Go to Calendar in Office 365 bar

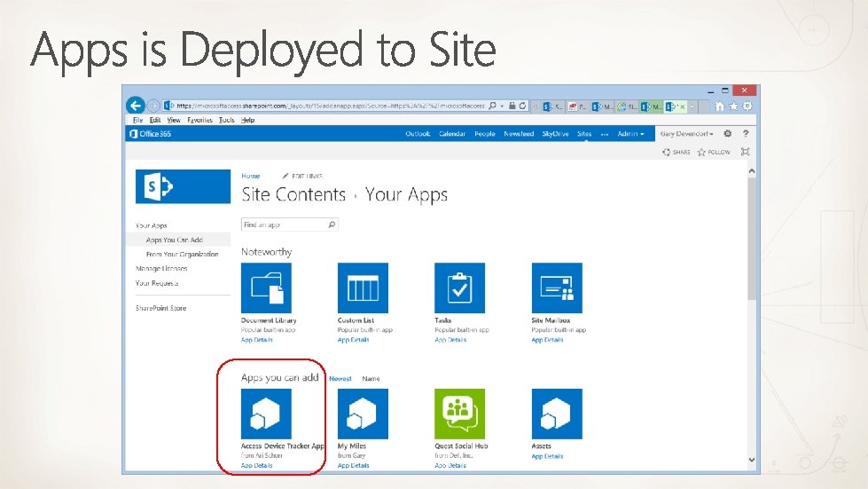(x=452, y=133)
